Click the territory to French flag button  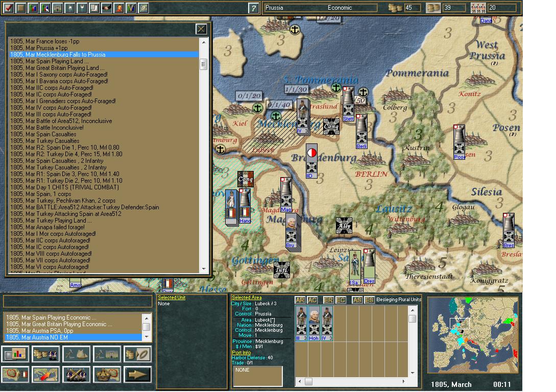point(15,374)
